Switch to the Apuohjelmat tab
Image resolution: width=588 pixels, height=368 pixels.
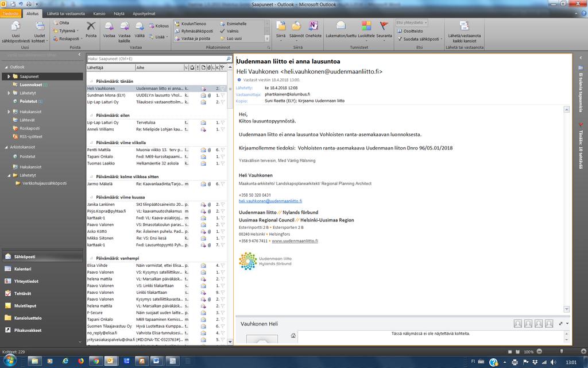pyautogui.click(x=144, y=14)
